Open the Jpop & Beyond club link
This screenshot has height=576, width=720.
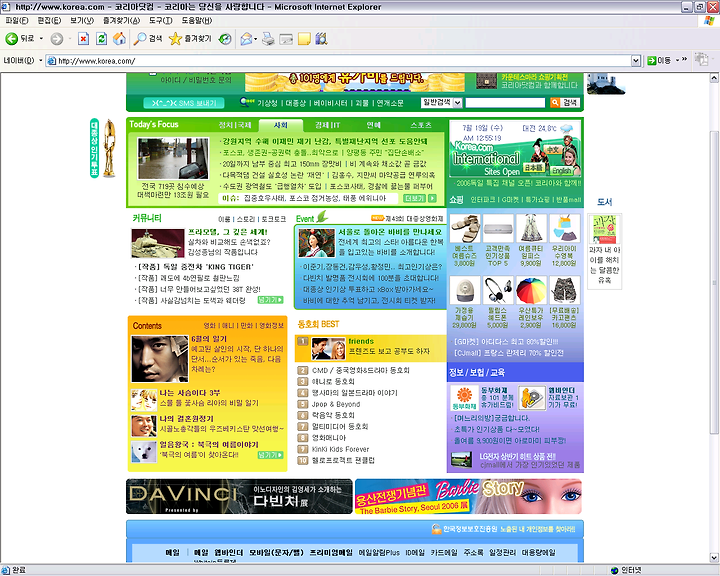(336, 404)
